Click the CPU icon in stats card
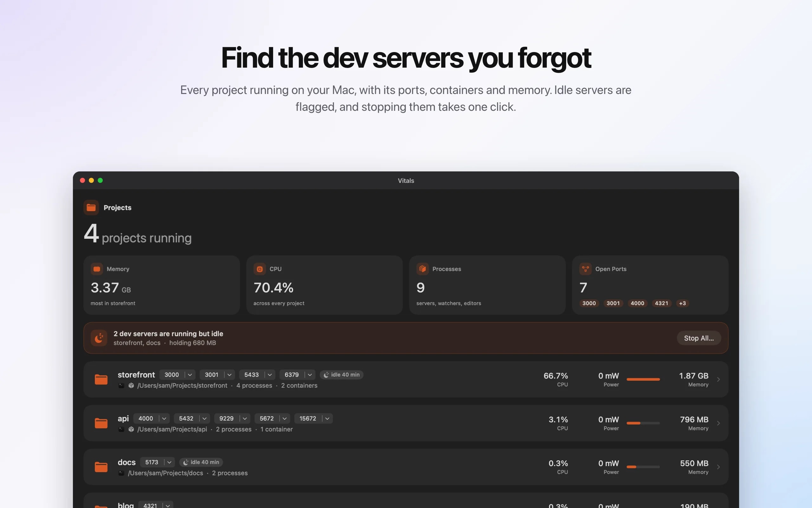 [259, 269]
